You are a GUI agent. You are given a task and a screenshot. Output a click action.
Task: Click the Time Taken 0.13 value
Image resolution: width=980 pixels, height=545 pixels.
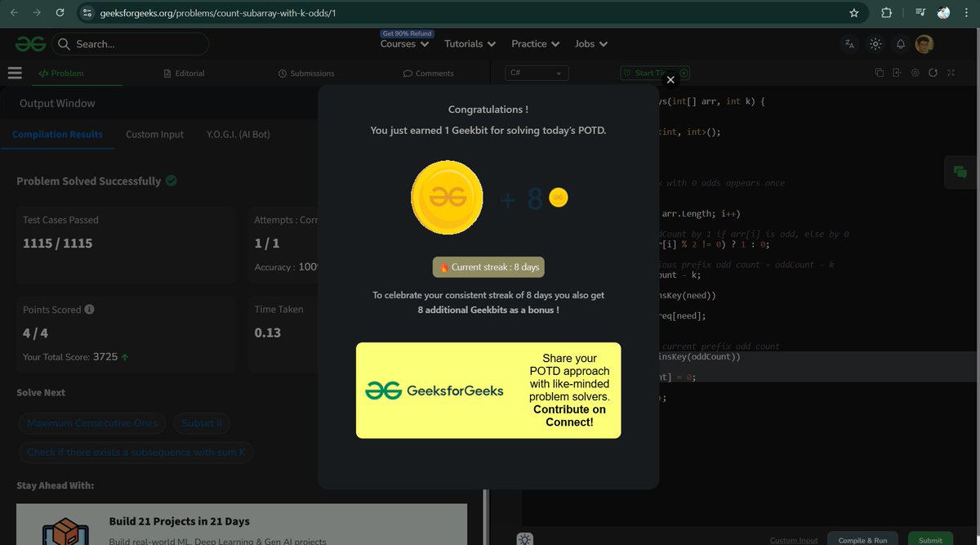pos(268,333)
